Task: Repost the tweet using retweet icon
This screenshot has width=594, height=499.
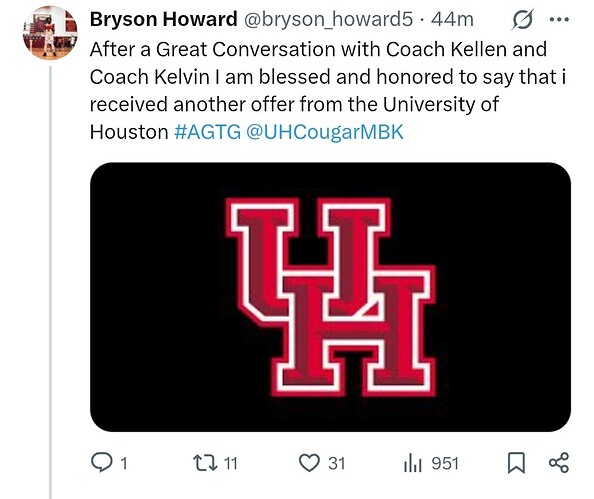Action: click(205, 463)
